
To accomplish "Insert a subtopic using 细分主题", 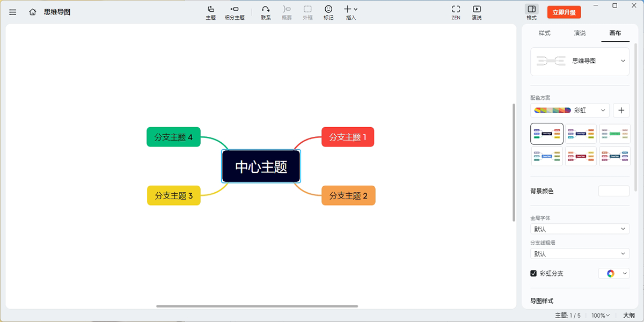I will coord(235,12).
